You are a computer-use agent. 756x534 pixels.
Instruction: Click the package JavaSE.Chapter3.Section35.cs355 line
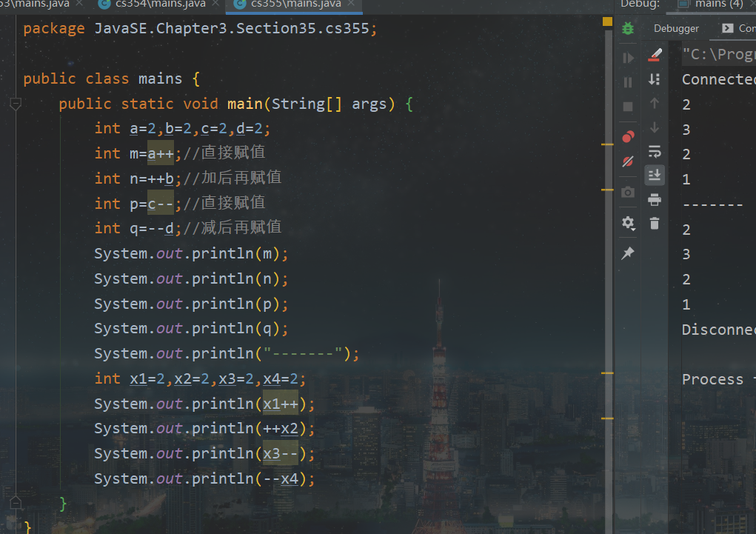(200, 28)
